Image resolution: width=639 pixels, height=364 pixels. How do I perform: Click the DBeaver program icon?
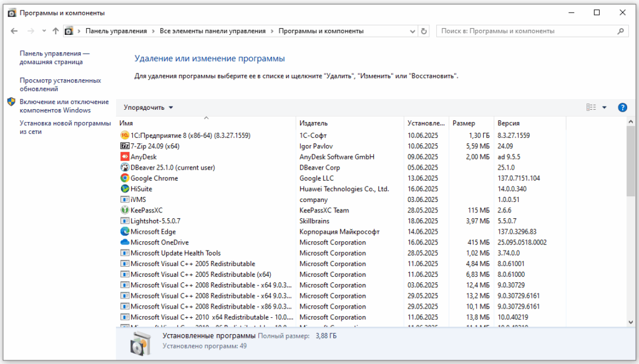[x=125, y=168]
